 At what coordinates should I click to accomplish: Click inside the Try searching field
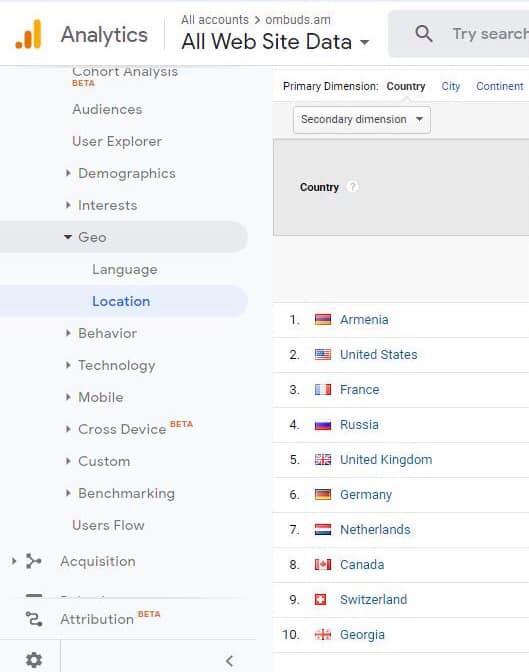click(490, 34)
